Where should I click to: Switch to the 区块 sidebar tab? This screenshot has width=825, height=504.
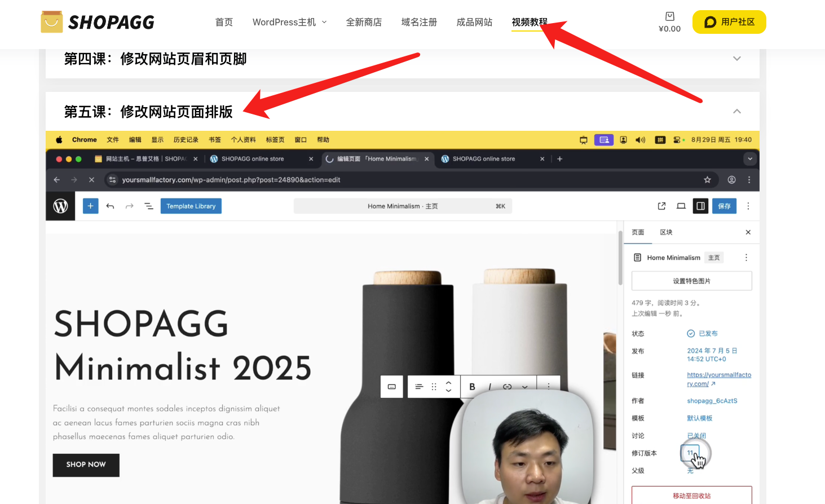pos(666,232)
